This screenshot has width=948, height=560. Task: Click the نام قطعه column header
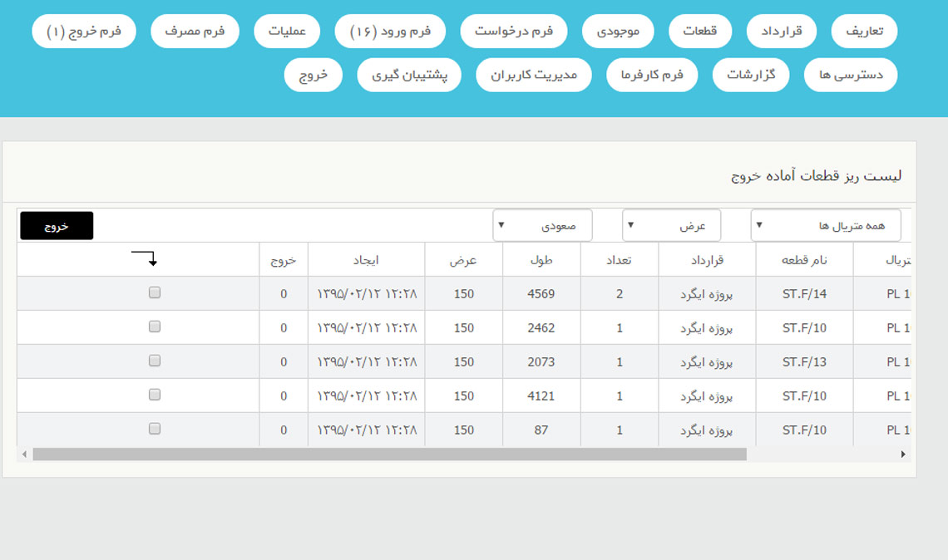pos(804,260)
